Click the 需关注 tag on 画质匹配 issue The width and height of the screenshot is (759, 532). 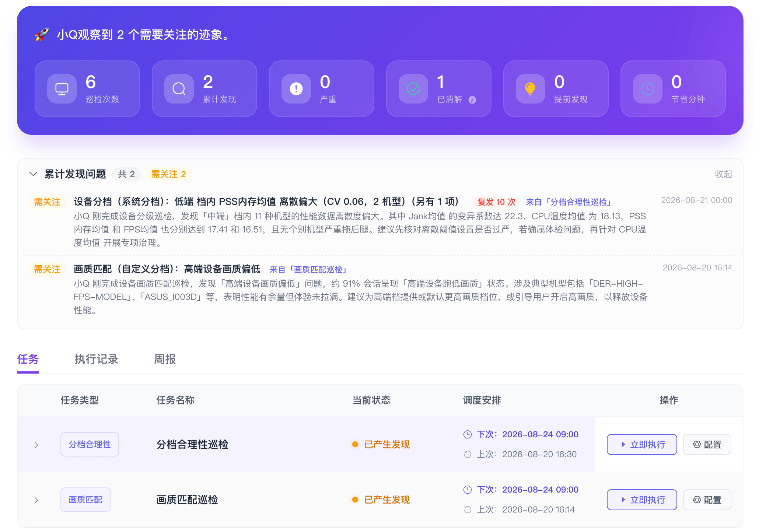[x=47, y=269]
